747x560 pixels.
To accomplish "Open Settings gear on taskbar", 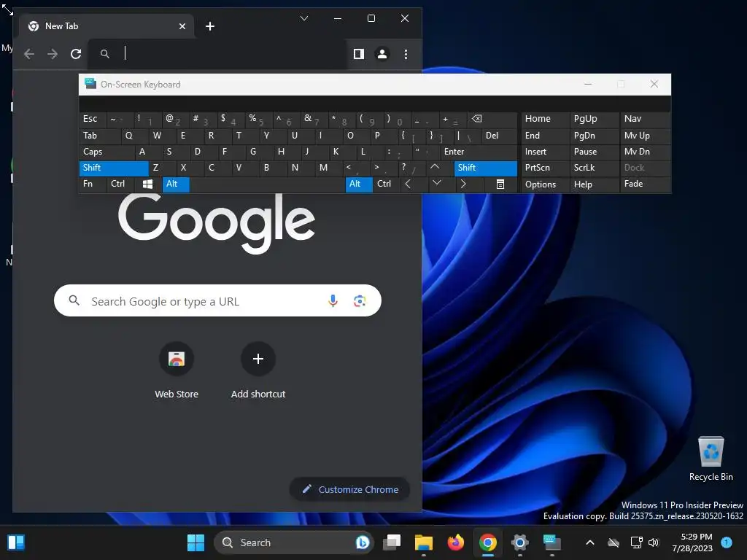I will (x=519, y=542).
